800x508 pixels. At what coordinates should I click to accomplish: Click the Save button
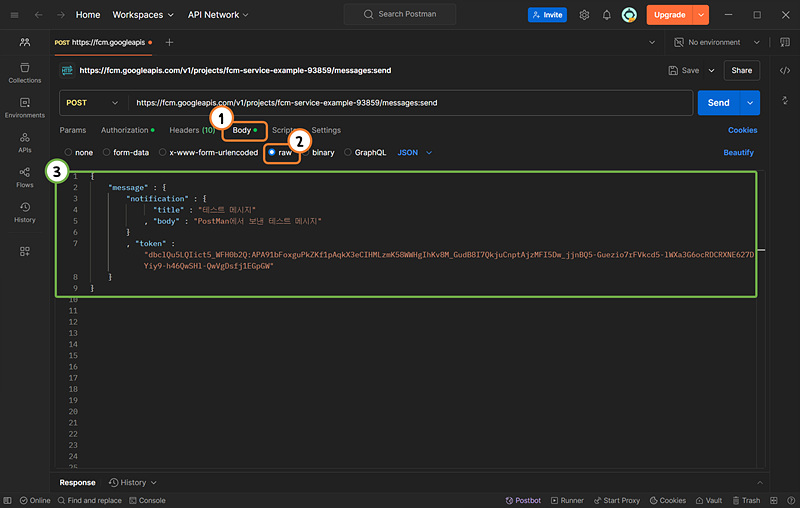(684, 70)
